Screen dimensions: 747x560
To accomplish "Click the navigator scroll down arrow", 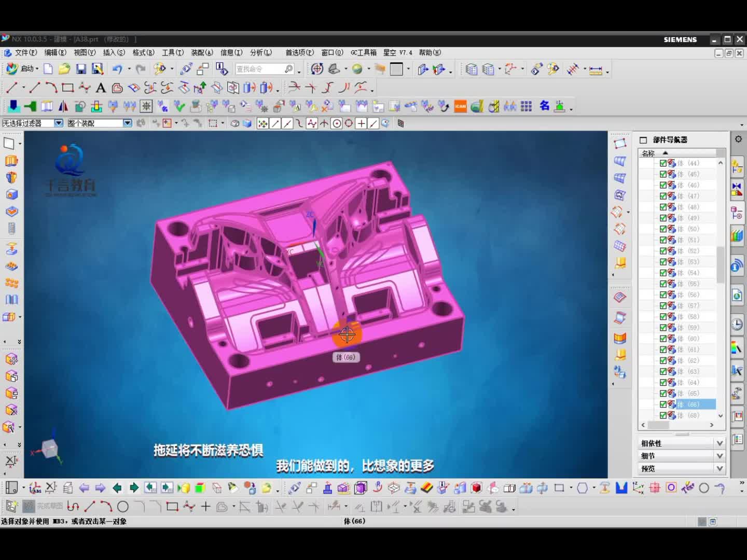I will point(721,415).
